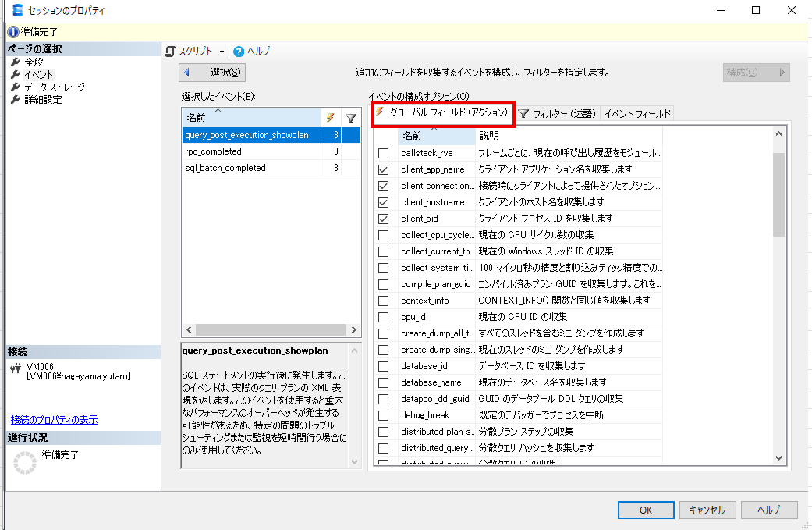The height and width of the screenshot is (530, 812).
Task: Uncheck the client_app_name checkbox
Action: click(381, 169)
